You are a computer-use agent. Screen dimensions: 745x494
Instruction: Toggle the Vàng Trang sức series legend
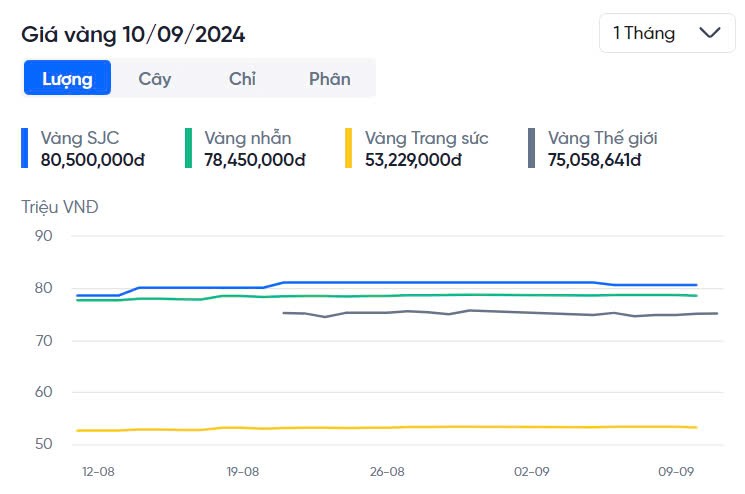[426, 138]
